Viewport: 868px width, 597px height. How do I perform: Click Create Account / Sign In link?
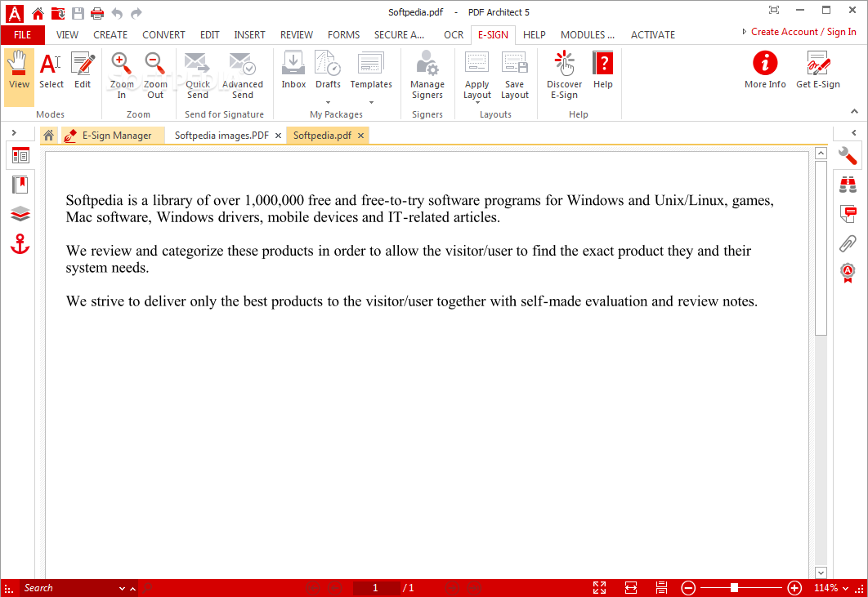803,32
